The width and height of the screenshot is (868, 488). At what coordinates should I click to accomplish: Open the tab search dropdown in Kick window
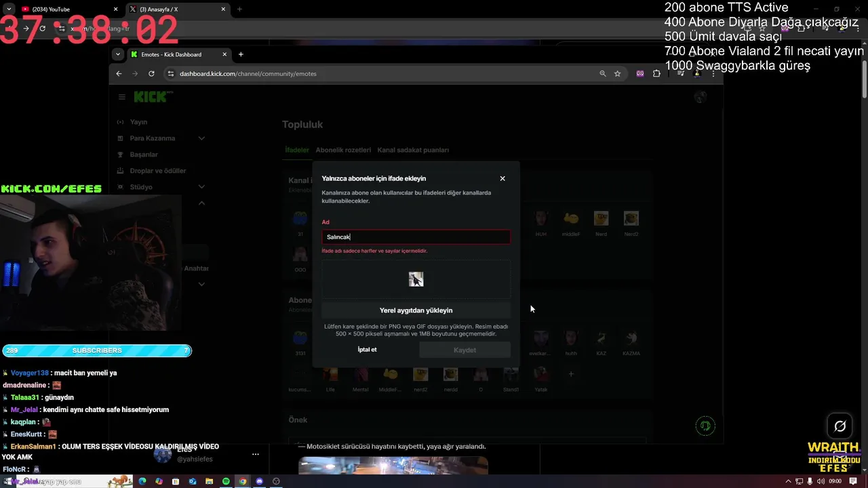pyautogui.click(x=118, y=54)
